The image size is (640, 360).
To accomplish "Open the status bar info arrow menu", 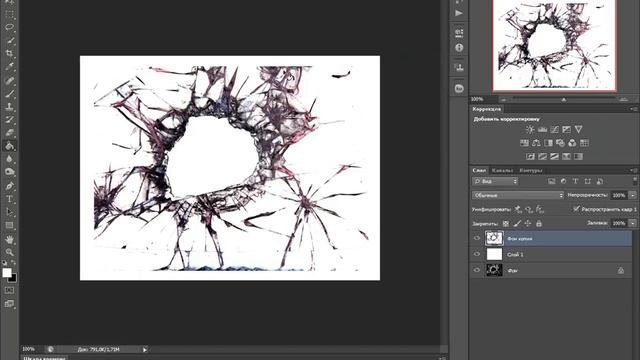I will (x=144, y=350).
